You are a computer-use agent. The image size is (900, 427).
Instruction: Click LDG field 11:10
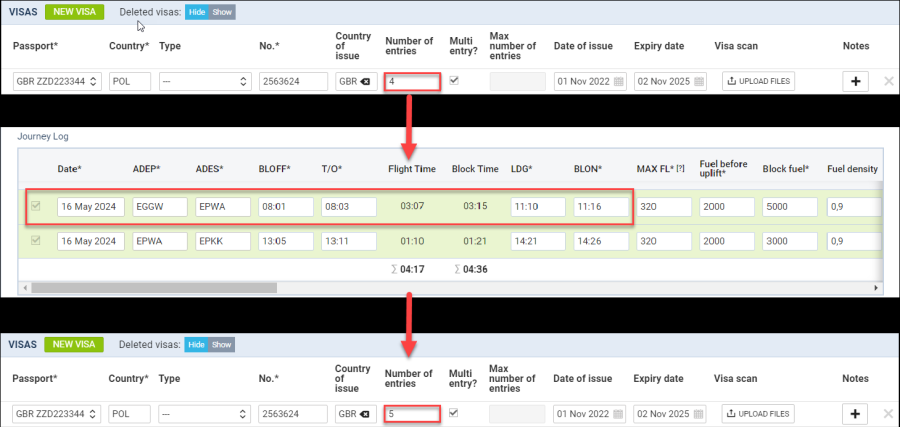coord(538,207)
